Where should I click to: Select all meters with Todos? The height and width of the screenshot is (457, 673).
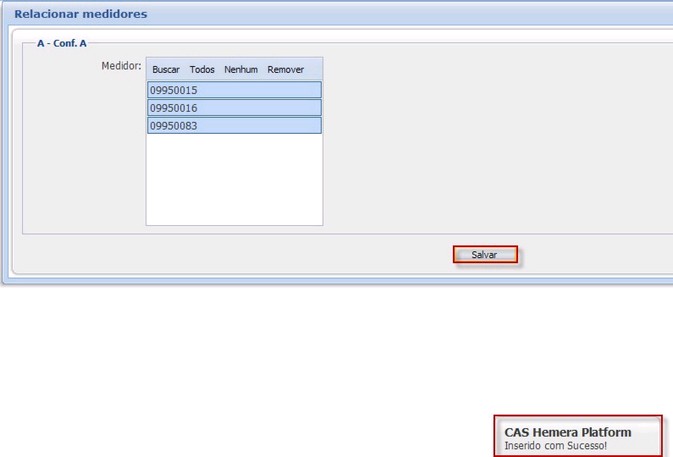[202, 70]
